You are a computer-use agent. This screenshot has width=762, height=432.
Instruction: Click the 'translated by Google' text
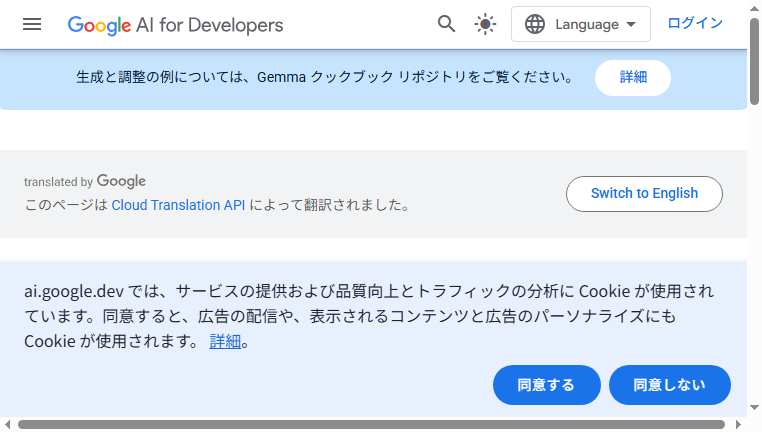(85, 181)
